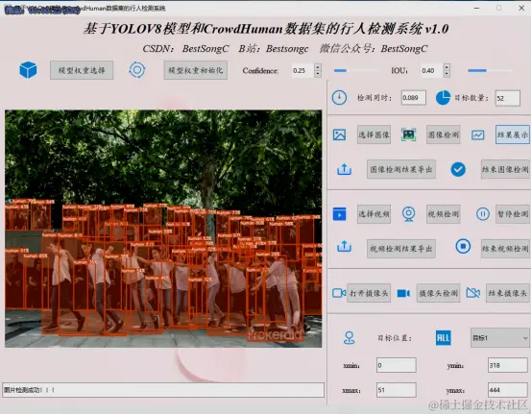Screen dimensions: 532x415
Task: Click the 模型权重初始化 button
Action: 196,70
